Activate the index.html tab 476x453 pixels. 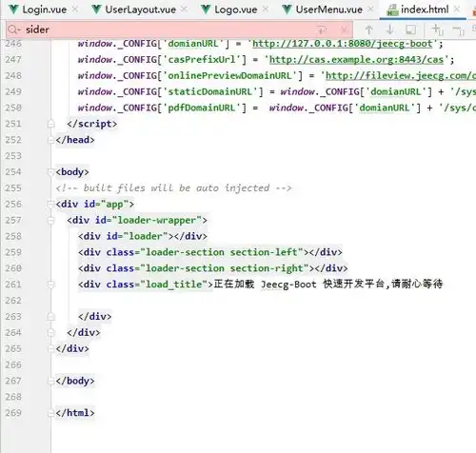pyautogui.click(x=425, y=10)
